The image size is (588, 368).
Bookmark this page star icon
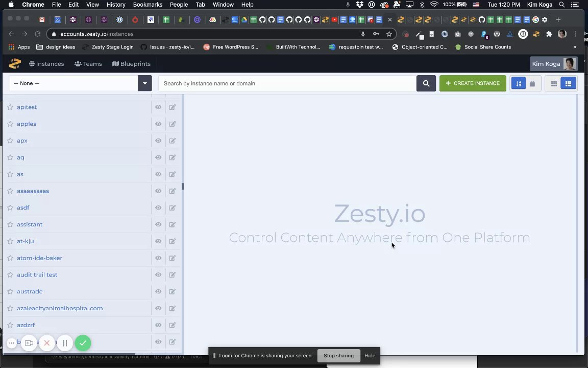(x=389, y=34)
